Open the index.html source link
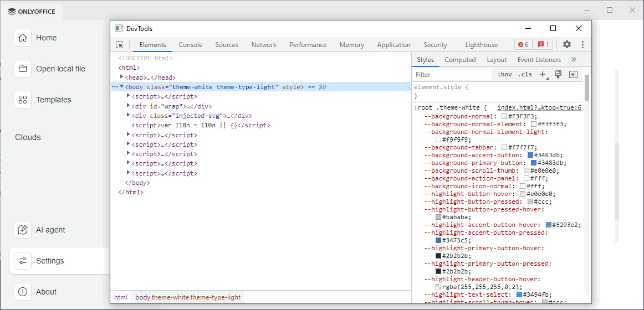Screen dimensions: 644x310 tap(539, 108)
